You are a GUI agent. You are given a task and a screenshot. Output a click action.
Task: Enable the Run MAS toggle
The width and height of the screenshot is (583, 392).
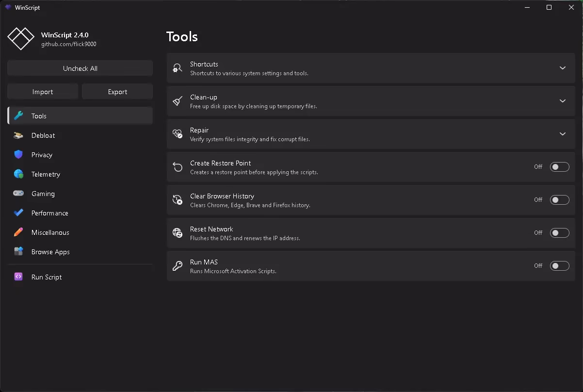click(559, 266)
